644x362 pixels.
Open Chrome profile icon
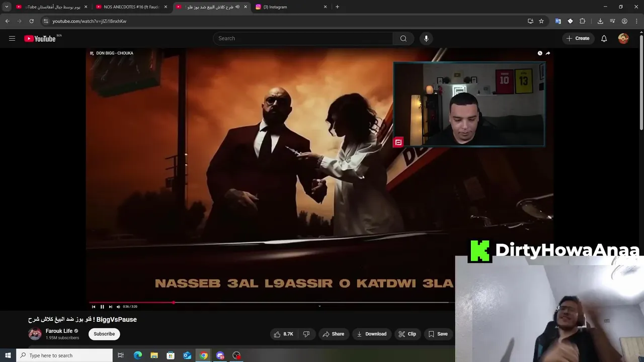[624, 21]
